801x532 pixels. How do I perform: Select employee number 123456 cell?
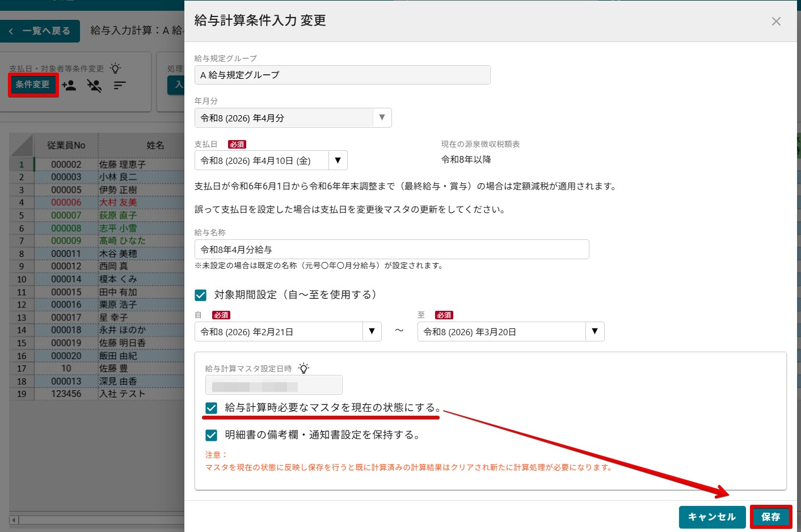(66, 394)
